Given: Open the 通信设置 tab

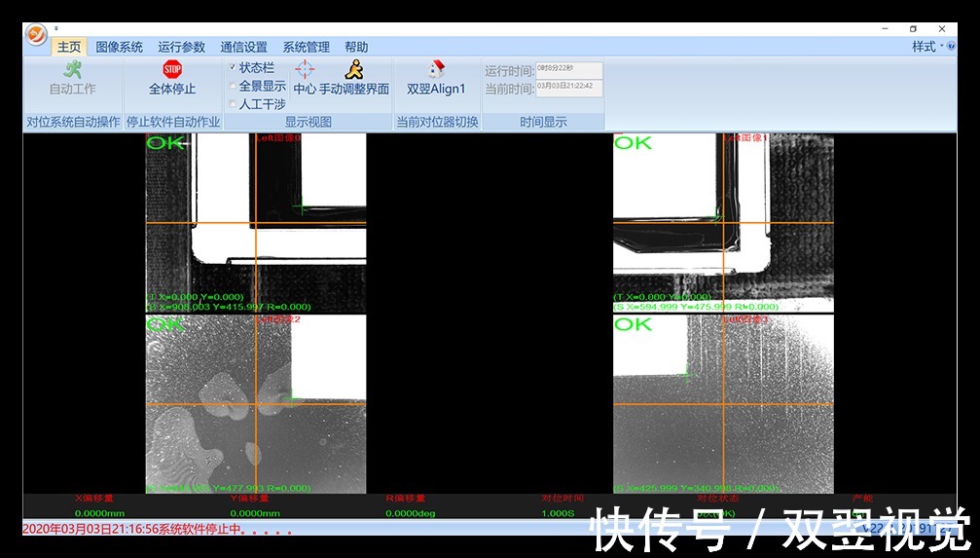Looking at the screenshot, I should (x=243, y=47).
